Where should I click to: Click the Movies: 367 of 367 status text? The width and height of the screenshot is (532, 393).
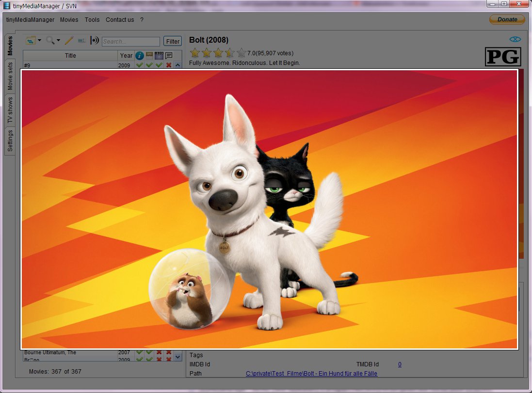coord(55,372)
